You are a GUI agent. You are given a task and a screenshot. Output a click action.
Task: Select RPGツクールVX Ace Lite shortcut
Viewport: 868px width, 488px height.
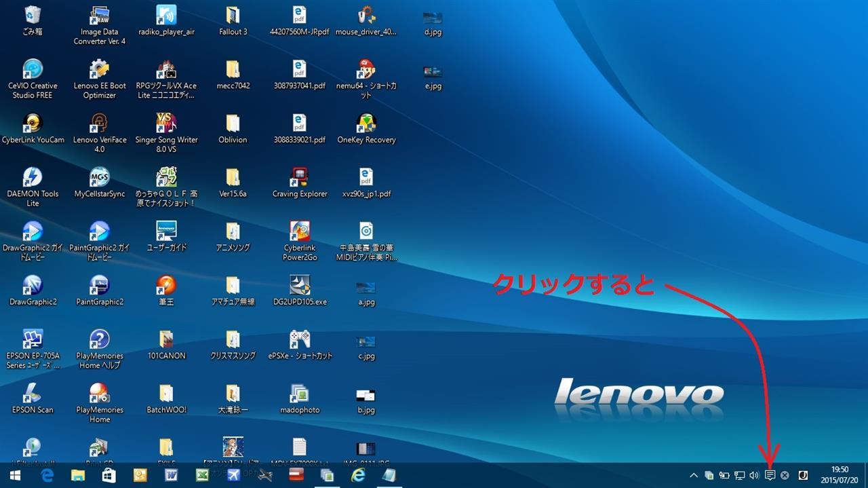coord(166,79)
